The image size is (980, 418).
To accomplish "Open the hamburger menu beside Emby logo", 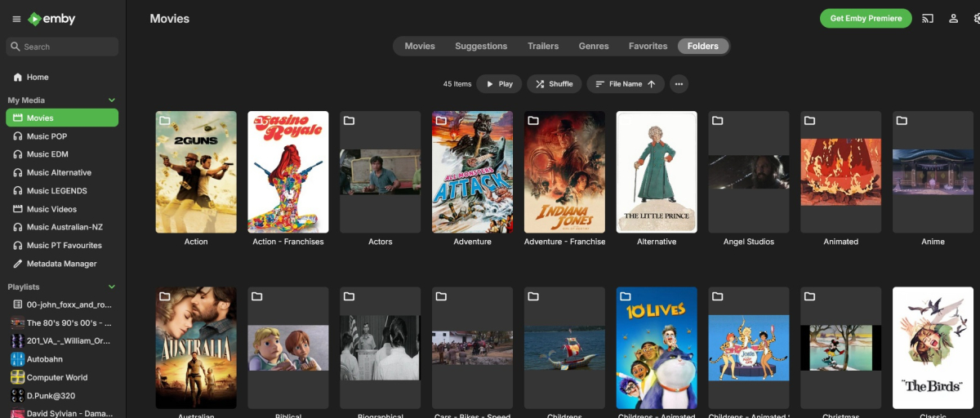I will 16,19.
